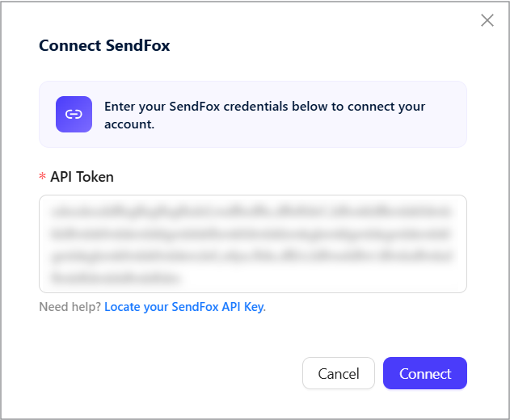The height and width of the screenshot is (420, 510).
Task: Close the Connect SendFox dialog
Action: click(x=487, y=20)
